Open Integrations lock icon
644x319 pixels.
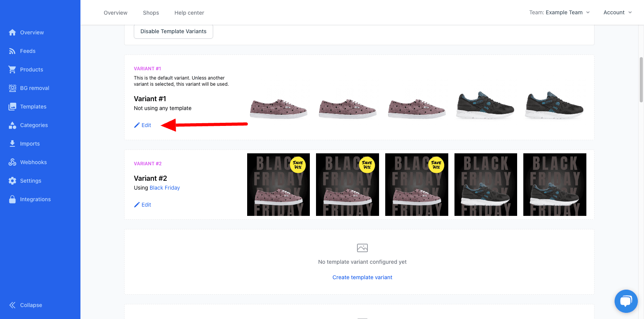(12, 199)
